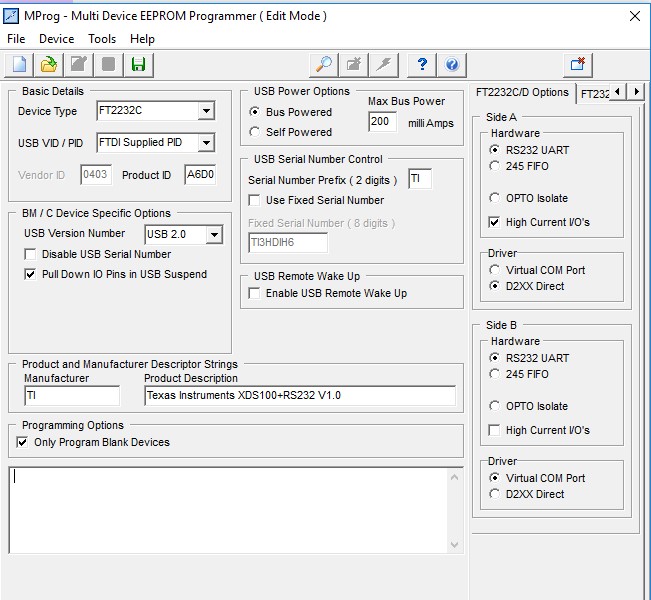Click the Vendor ID field 0403
651x600 pixels.
[96, 175]
